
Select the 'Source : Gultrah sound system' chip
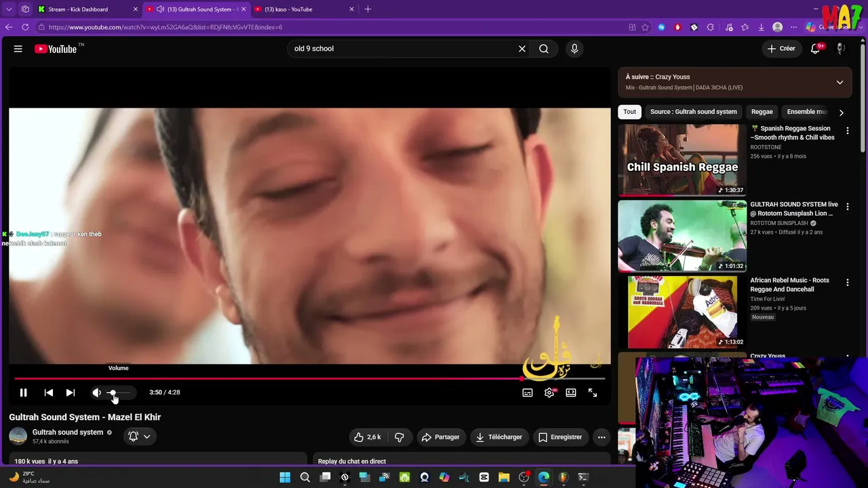pos(693,112)
